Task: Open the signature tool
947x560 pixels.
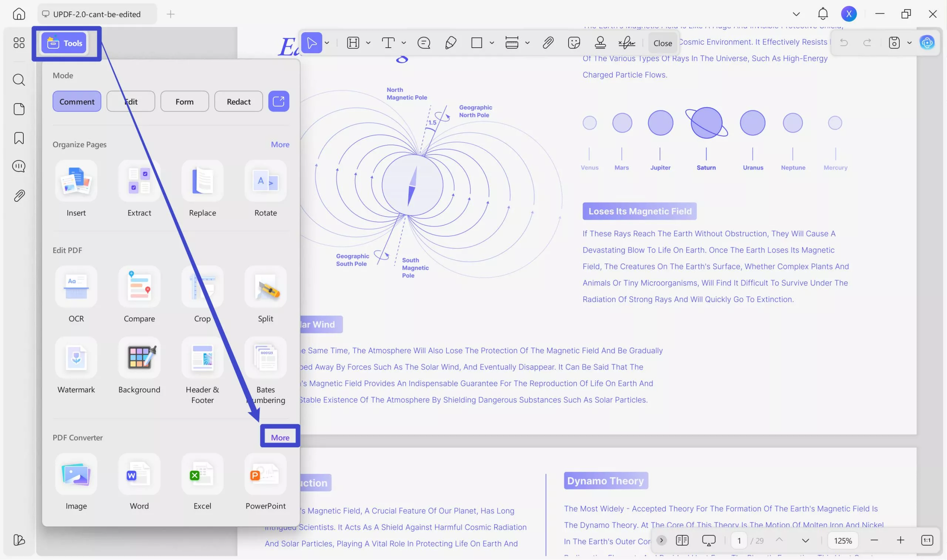Action: [x=627, y=43]
